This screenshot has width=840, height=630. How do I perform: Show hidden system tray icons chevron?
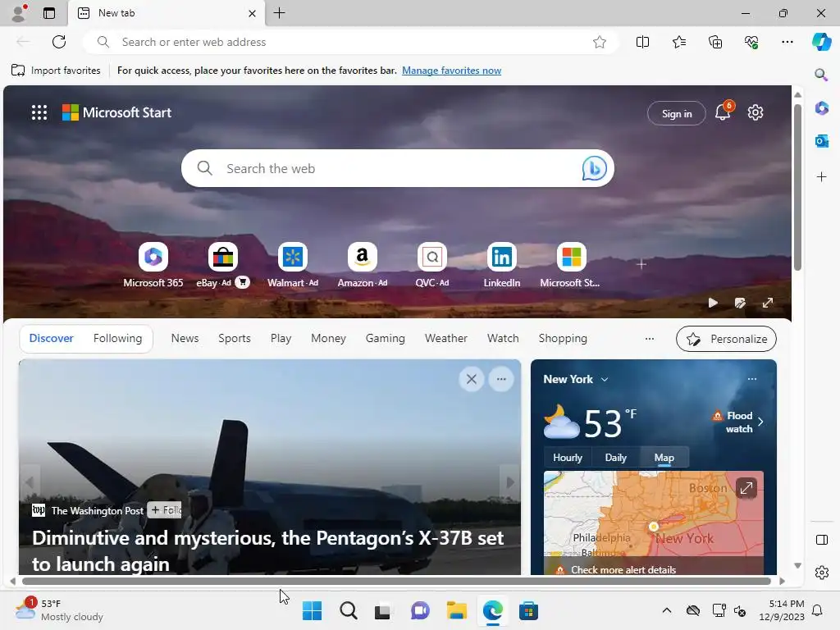(666, 610)
